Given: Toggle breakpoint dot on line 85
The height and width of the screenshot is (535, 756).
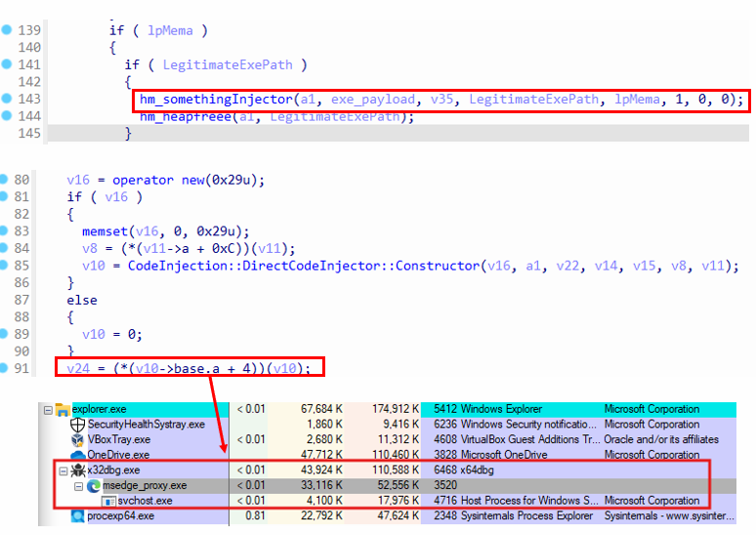Looking at the screenshot, I should (x=4, y=266).
